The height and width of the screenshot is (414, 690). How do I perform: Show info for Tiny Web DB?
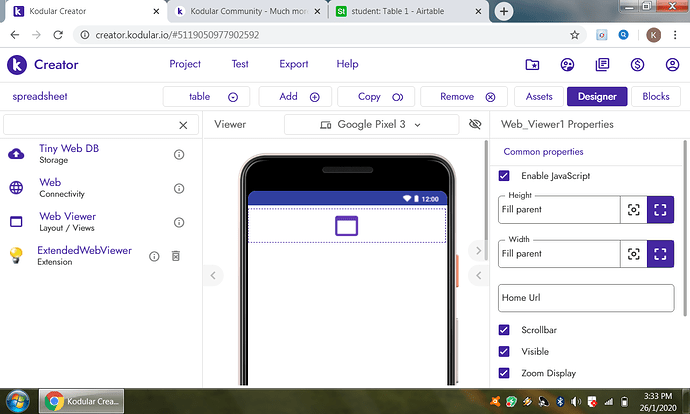tap(179, 154)
